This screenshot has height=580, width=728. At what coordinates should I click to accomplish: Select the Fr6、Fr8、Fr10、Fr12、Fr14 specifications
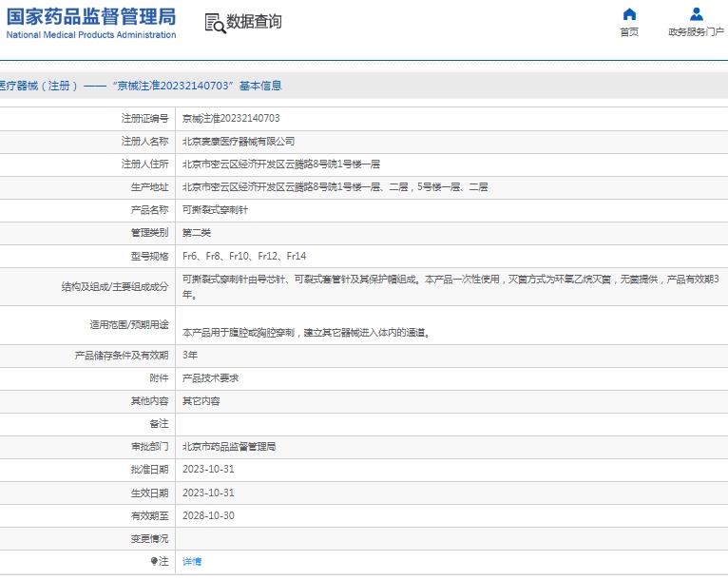click(244, 256)
